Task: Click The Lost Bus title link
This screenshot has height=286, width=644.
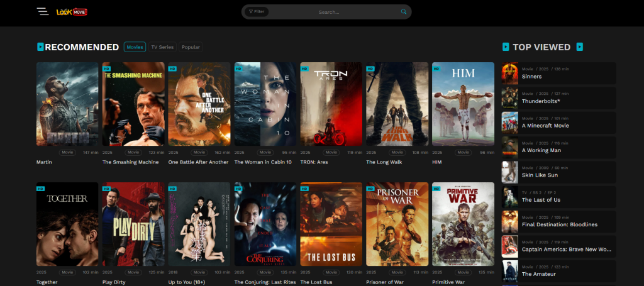Action: point(316,282)
